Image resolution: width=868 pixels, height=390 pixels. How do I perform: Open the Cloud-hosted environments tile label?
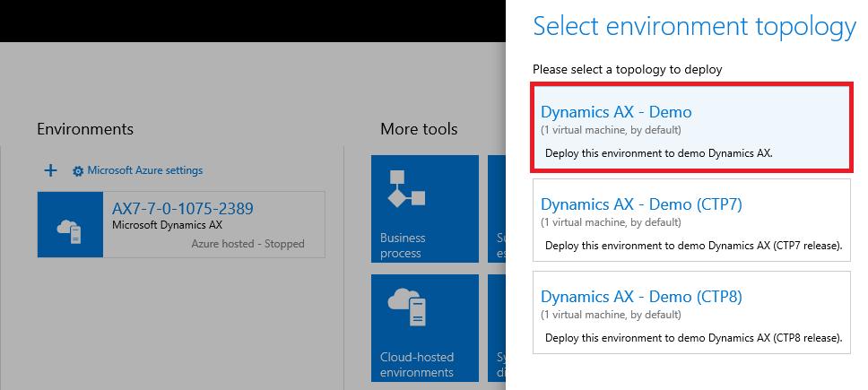[x=417, y=365]
